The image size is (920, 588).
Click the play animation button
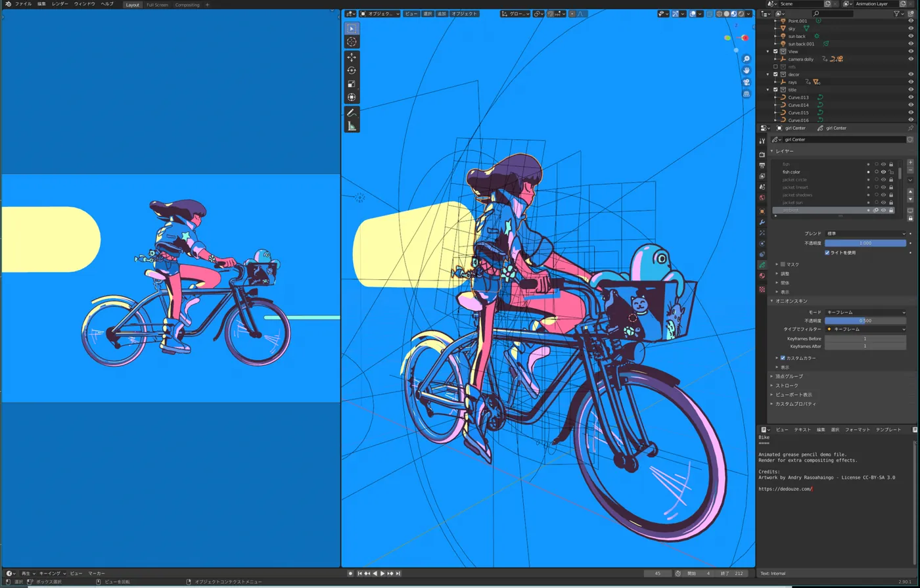[x=382, y=574]
